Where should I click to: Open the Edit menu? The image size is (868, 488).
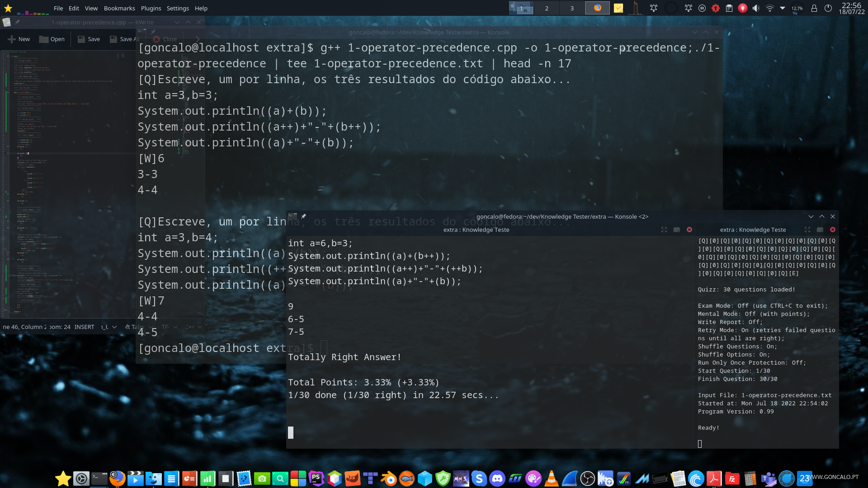point(74,8)
